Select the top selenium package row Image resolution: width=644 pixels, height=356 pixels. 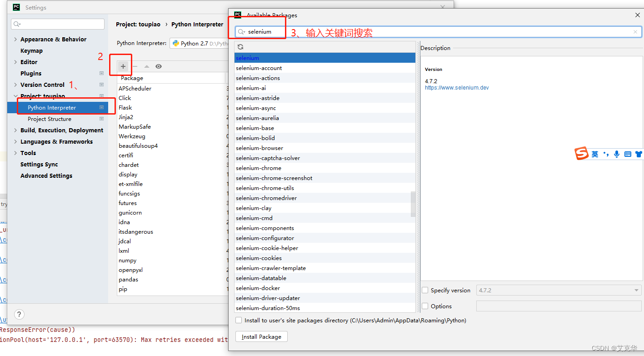click(x=325, y=58)
